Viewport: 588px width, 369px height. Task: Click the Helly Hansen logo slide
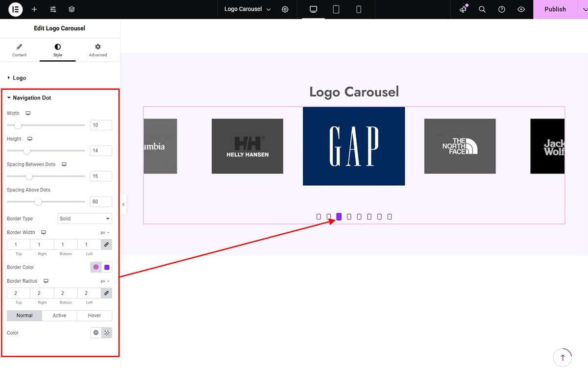pyautogui.click(x=247, y=146)
